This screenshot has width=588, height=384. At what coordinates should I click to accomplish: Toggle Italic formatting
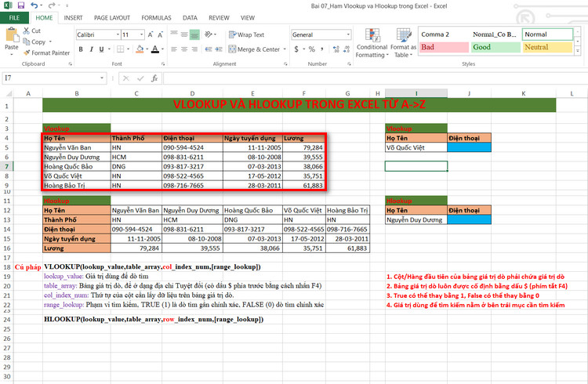click(x=91, y=49)
